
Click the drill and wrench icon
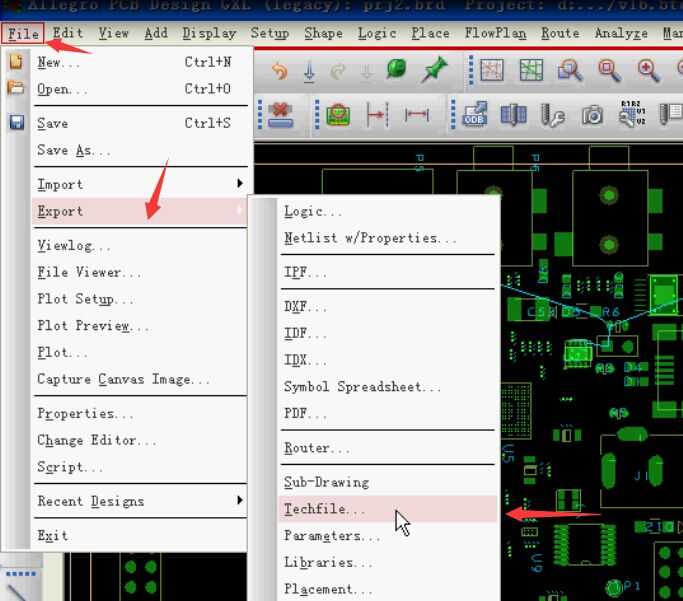(552, 115)
